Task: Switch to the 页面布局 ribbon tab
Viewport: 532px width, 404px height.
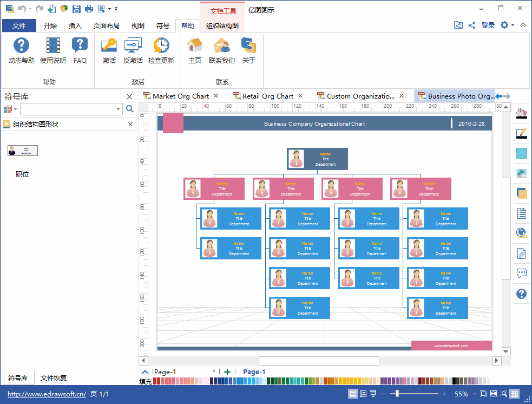Action: pyautogui.click(x=107, y=25)
